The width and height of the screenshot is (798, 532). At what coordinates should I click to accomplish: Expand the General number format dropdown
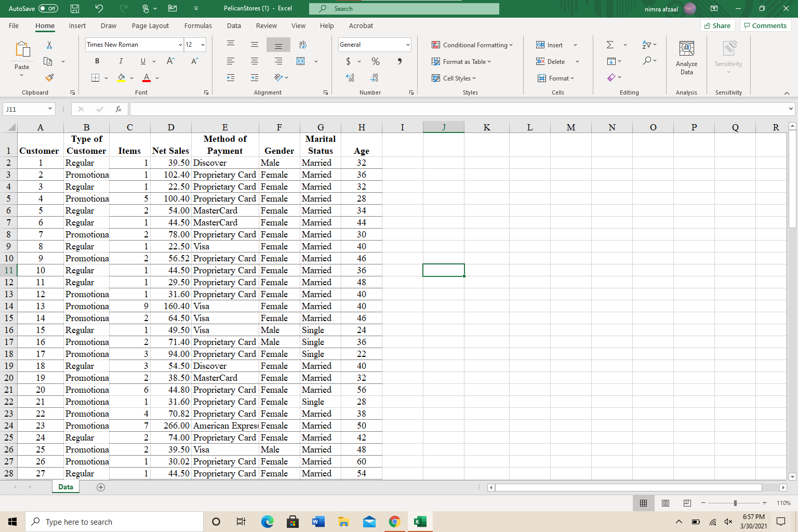coord(407,45)
